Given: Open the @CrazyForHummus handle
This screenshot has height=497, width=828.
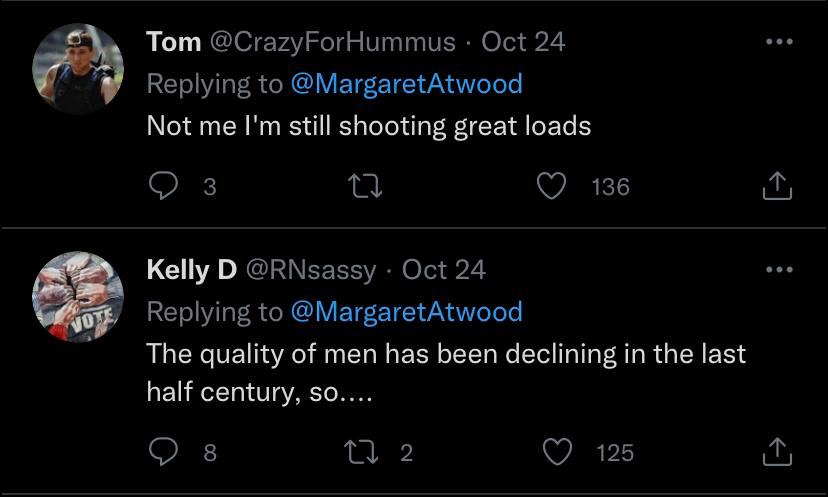Looking at the screenshot, I should [331, 42].
